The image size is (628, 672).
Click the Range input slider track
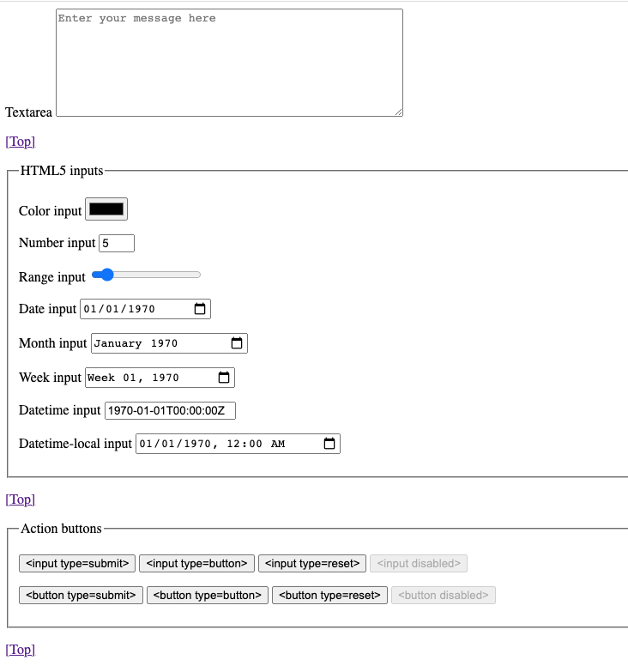coord(146,275)
